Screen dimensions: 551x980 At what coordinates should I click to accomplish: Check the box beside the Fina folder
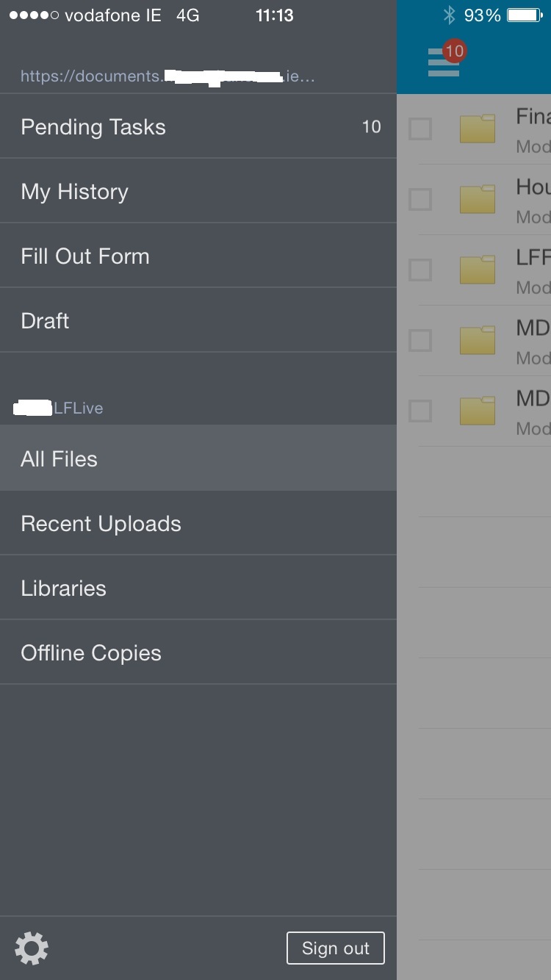420,129
